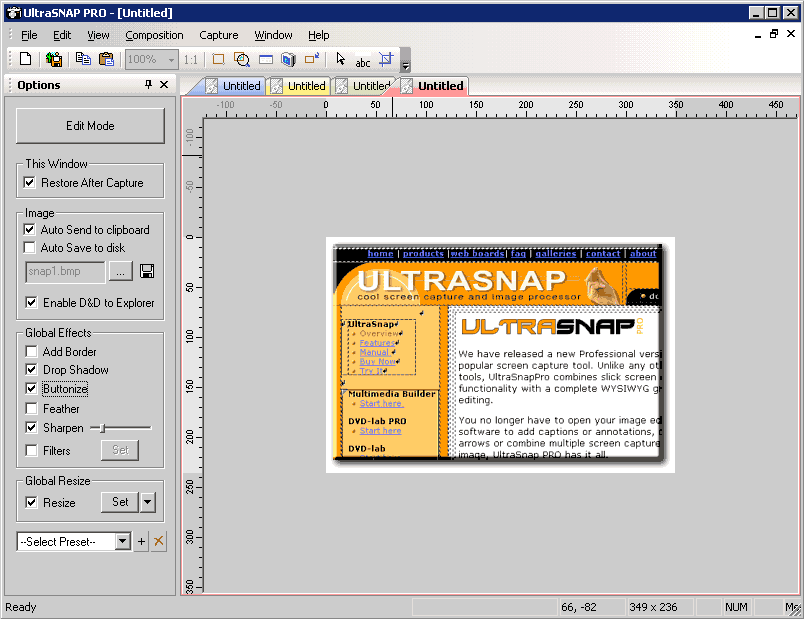
Task: Click the "349 x 236" size readout
Action: (x=653, y=607)
